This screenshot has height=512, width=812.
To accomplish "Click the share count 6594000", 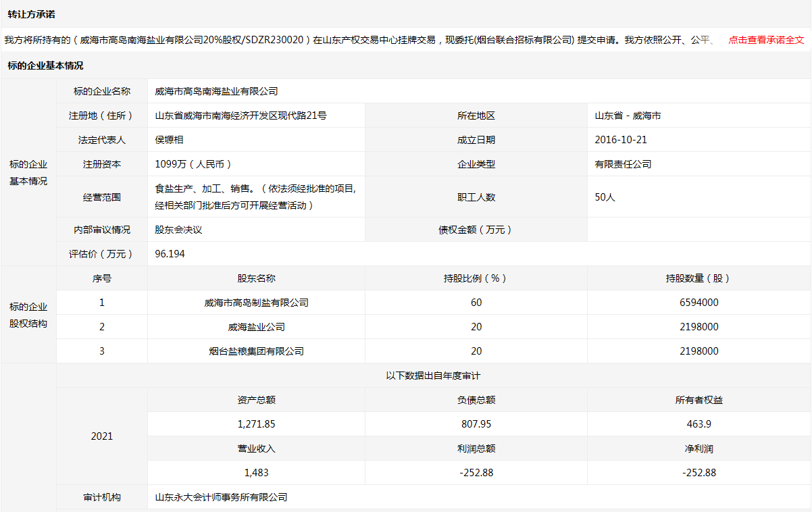I will [699, 303].
